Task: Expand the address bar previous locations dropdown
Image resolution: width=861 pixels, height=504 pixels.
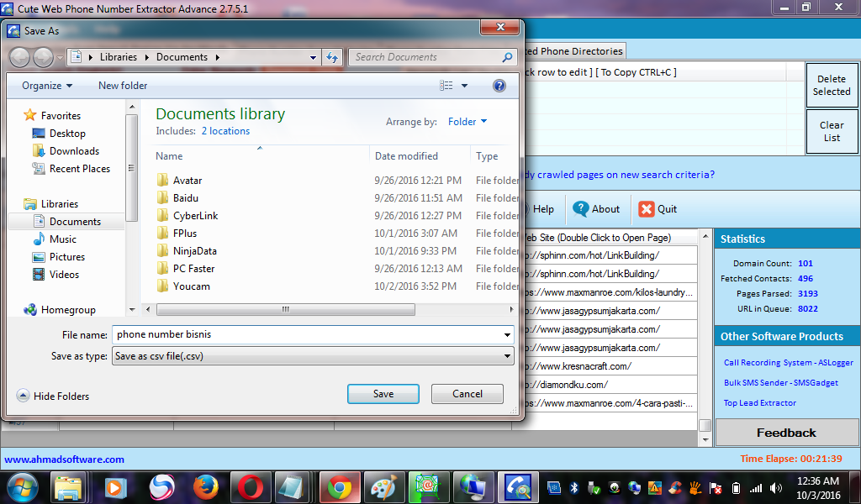Action: click(x=313, y=57)
